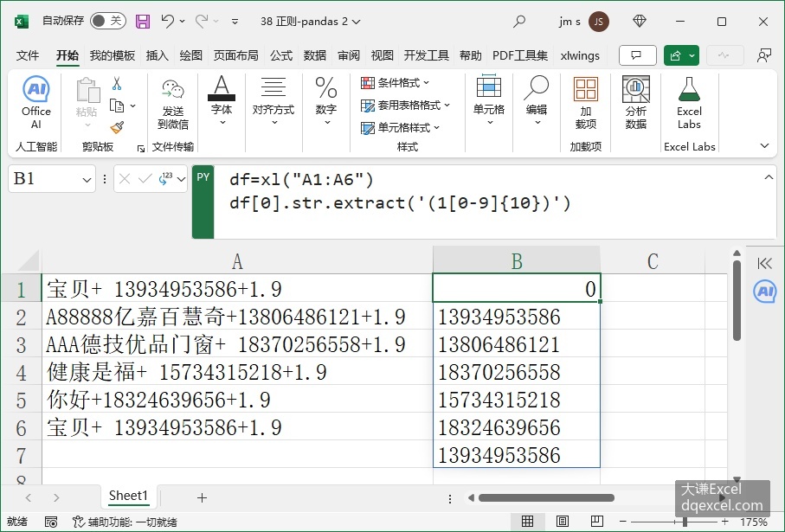Toggle AutoSave (自动保存) switch
Image resolution: width=785 pixels, height=532 pixels.
pyautogui.click(x=107, y=21)
